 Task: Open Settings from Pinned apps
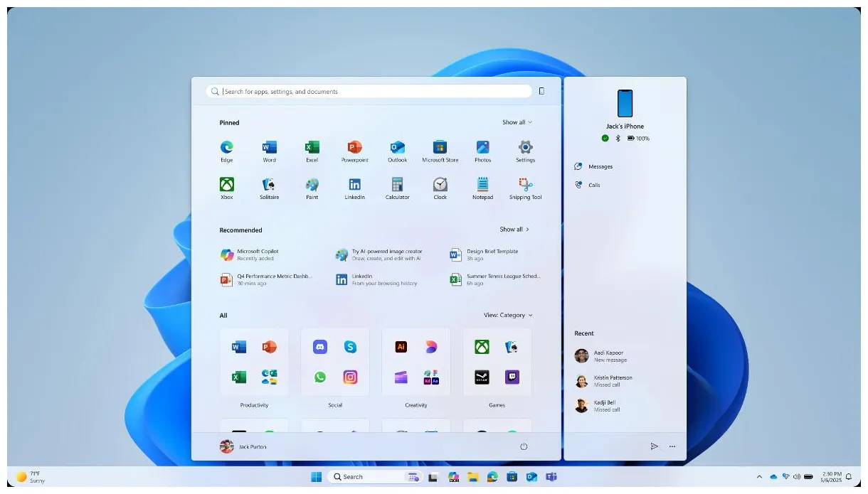tap(525, 146)
